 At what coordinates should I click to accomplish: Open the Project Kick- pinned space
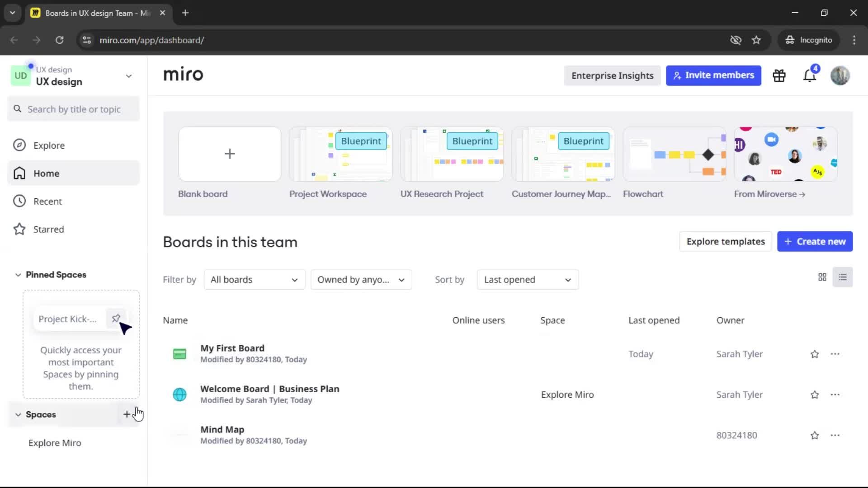pos(67,319)
